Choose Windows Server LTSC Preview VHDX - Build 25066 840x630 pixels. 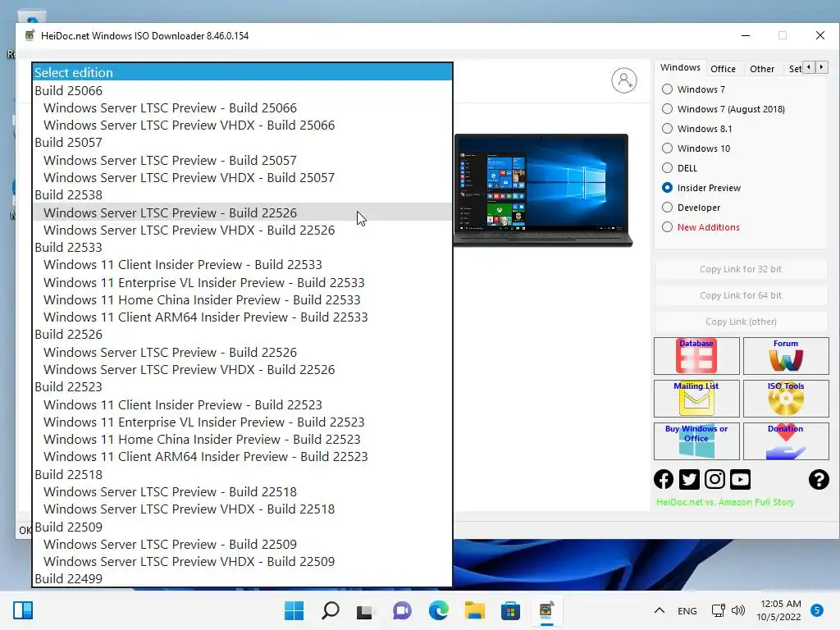pyautogui.click(x=243, y=125)
